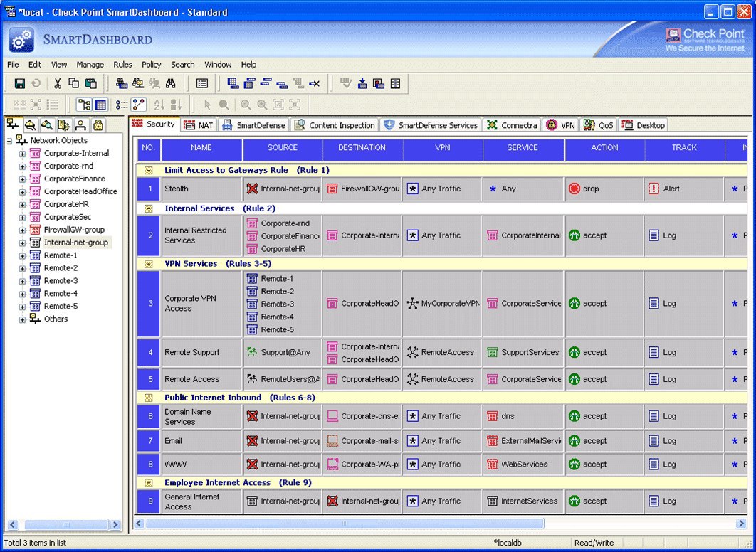This screenshot has height=552, width=756.
Task: Click the Alert track icon in Stealth rule
Action: coord(653,189)
